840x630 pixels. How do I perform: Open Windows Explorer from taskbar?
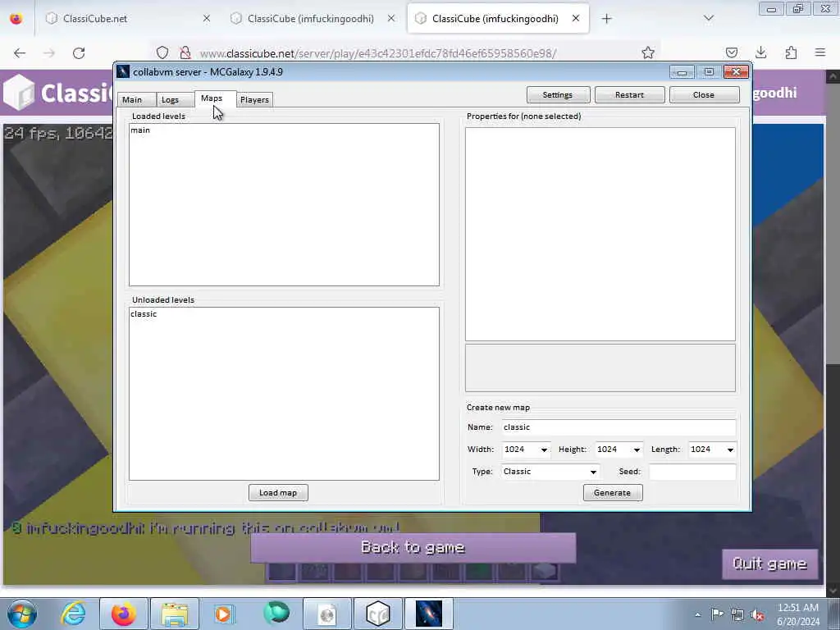(x=175, y=614)
